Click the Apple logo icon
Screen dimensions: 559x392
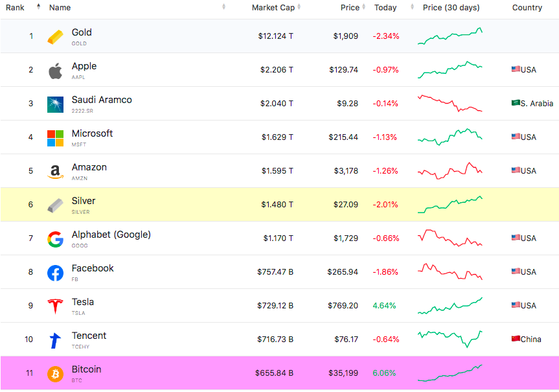(x=55, y=71)
